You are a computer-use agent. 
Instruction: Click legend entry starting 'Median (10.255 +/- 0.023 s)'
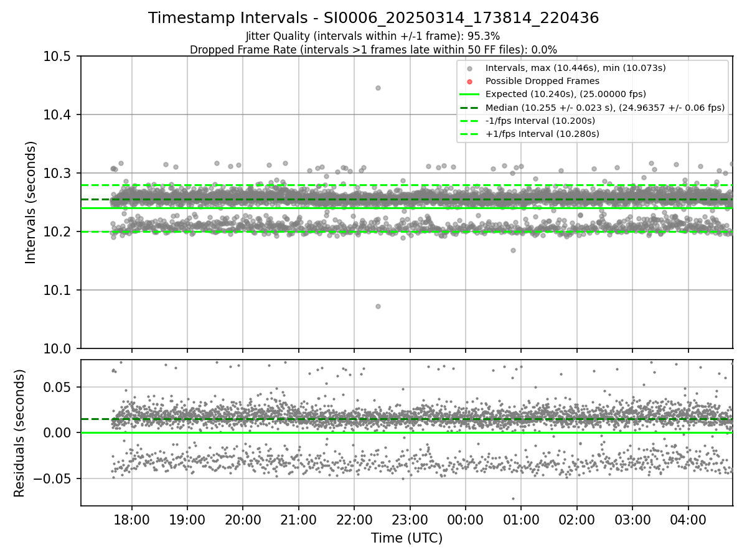605,108
